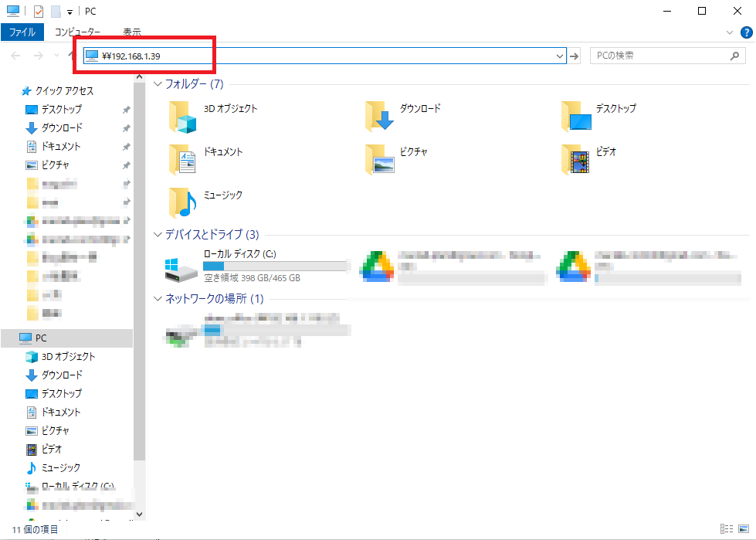Click the navigation pane vertical scrollbar thumb

[x=139, y=271]
